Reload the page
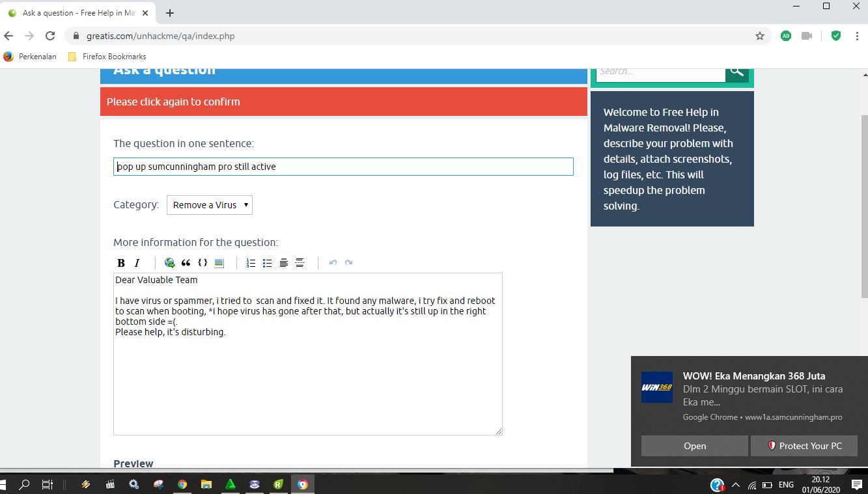The image size is (868, 494). coord(50,36)
